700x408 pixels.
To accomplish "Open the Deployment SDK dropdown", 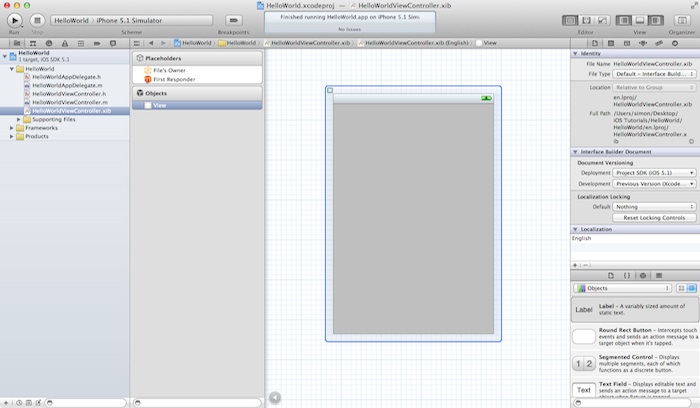I will (x=655, y=173).
